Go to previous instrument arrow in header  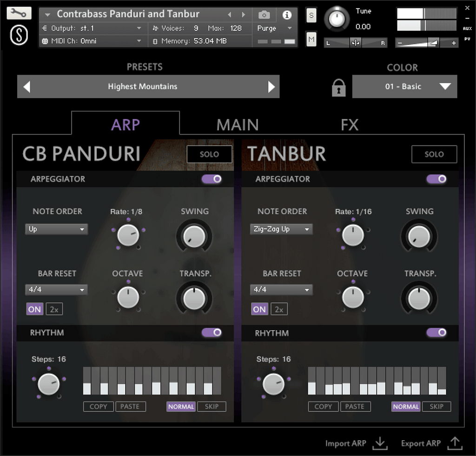pos(230,14)
